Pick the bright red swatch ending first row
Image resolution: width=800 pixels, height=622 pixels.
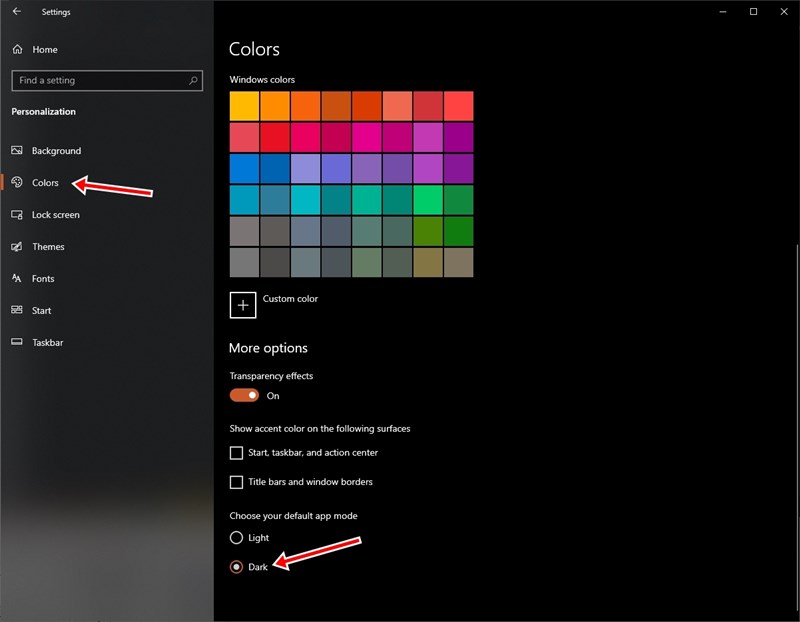click(x=459, y=106)
